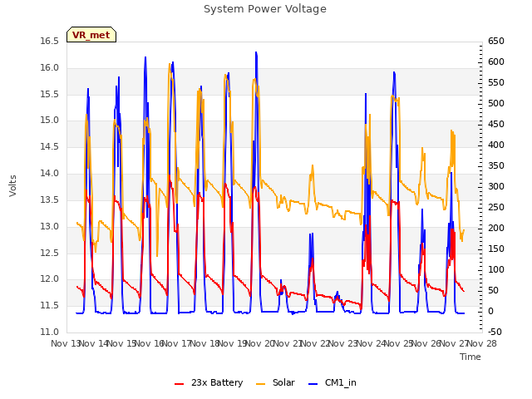
Task: Click the Nov 20 date label
Action: (x=260, y=343)
